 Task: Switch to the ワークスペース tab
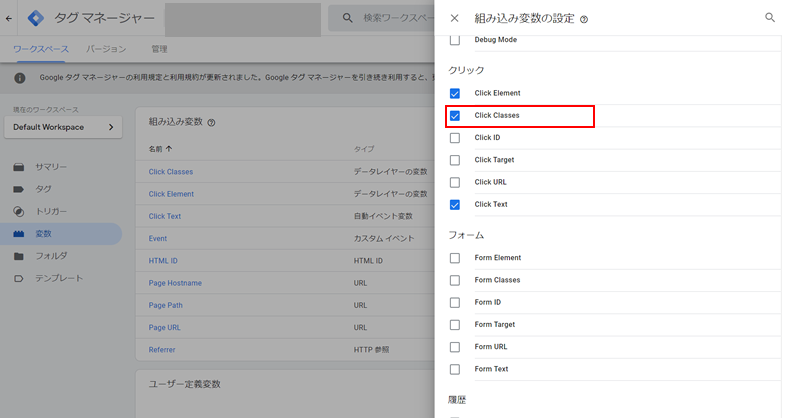41,49
